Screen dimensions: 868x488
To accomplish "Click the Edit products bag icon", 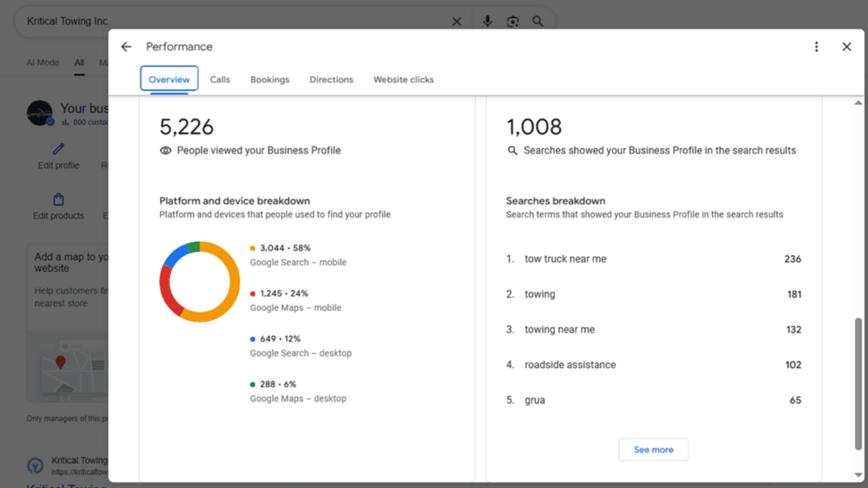I will tap(59, 200).
